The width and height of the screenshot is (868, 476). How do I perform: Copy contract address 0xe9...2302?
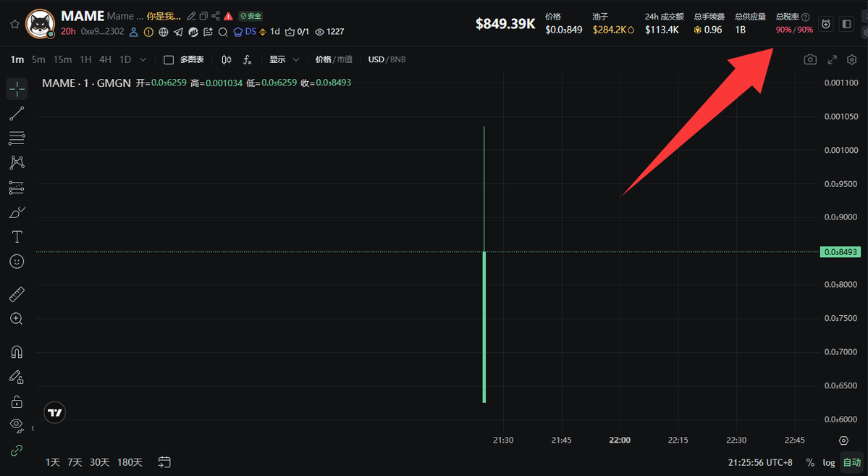(102, 32)
